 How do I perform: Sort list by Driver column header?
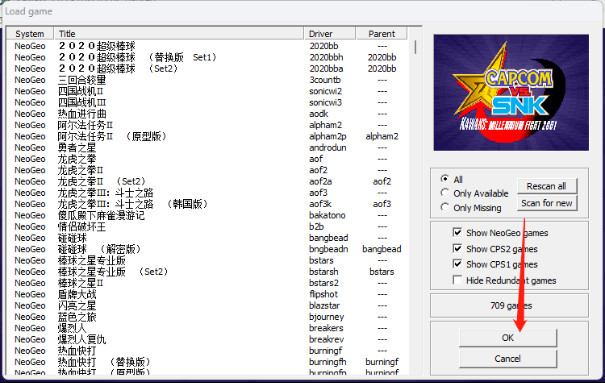tap(330, 34)
